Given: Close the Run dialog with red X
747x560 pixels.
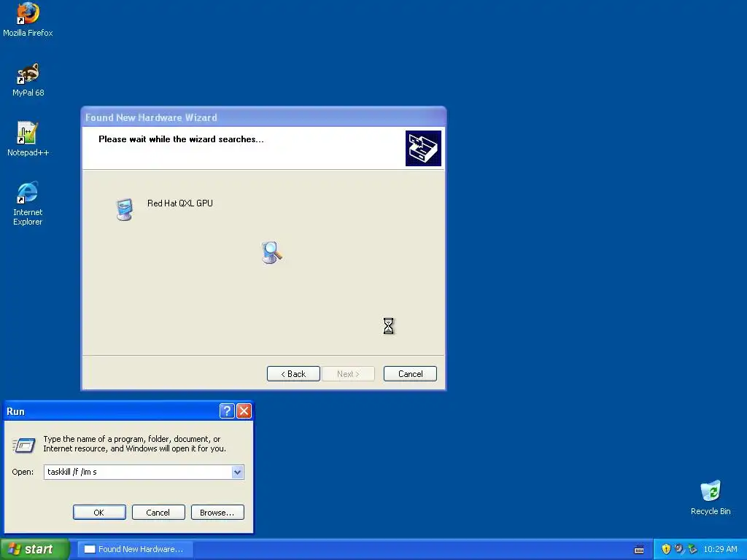Looking at the screenshot, I should [x=244, y=411].
